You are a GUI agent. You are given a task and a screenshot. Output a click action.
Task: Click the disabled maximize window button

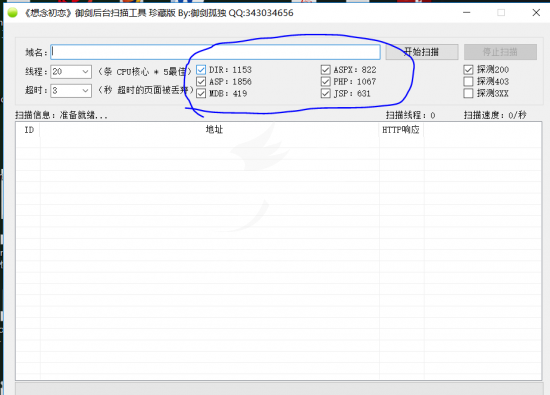click(x=501, y=13)
